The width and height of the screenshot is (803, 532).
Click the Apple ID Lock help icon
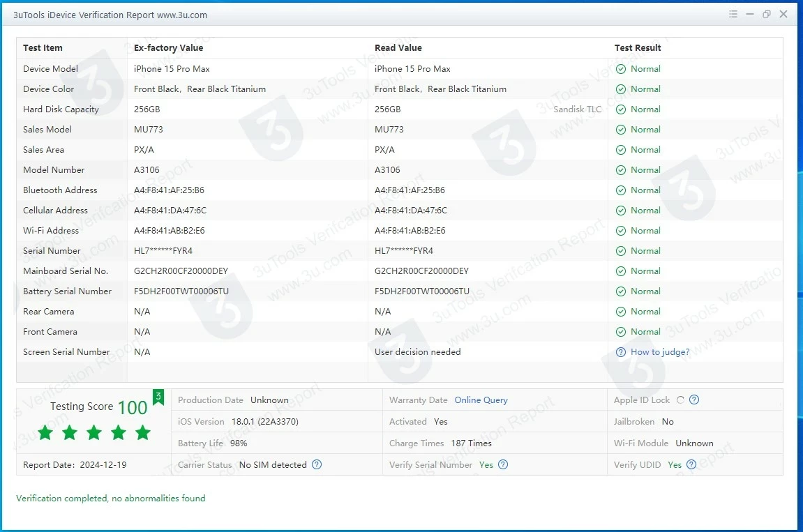[694, 400]
